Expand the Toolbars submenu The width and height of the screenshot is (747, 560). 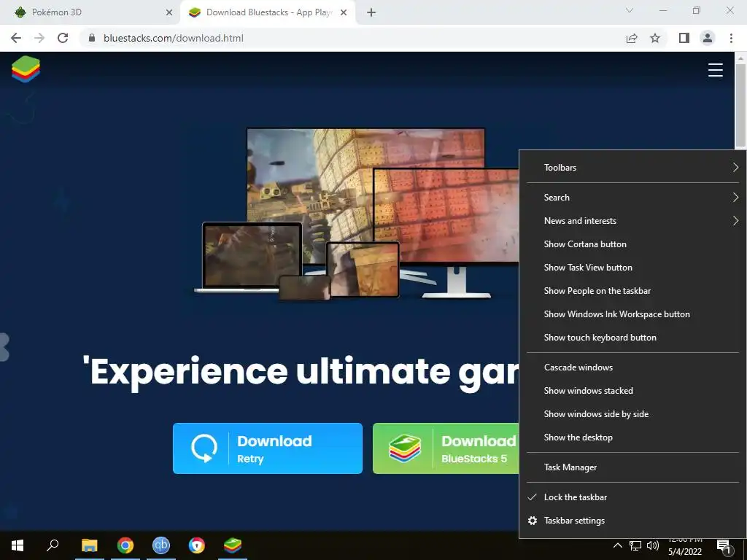coord(632,168)
